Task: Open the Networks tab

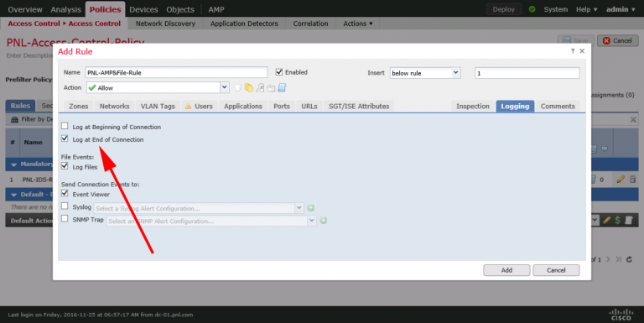Action: tap(114, 106)
